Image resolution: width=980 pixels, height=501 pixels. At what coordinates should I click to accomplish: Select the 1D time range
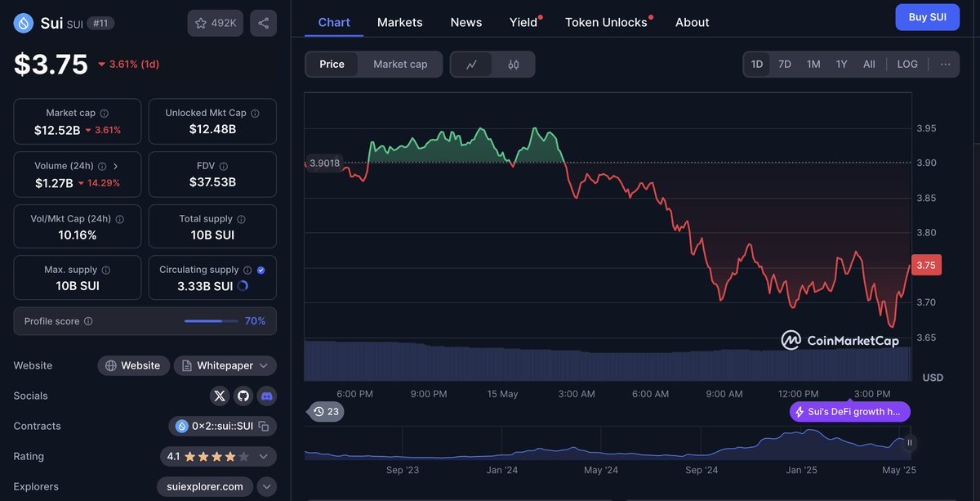757,65
